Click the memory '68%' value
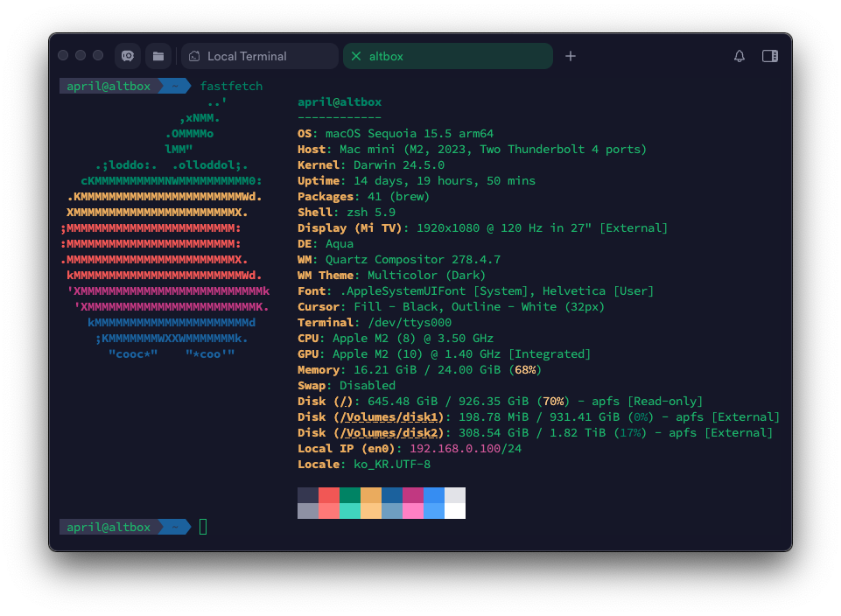 tap(525, 370)
